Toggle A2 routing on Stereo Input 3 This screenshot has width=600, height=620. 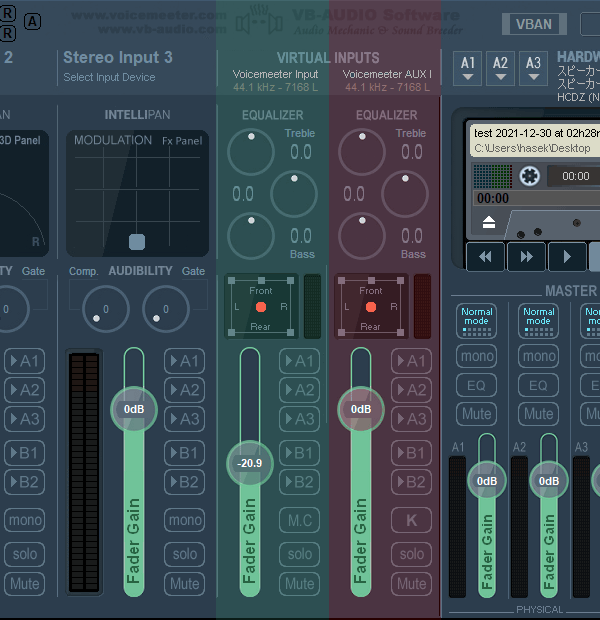point(184,390)
